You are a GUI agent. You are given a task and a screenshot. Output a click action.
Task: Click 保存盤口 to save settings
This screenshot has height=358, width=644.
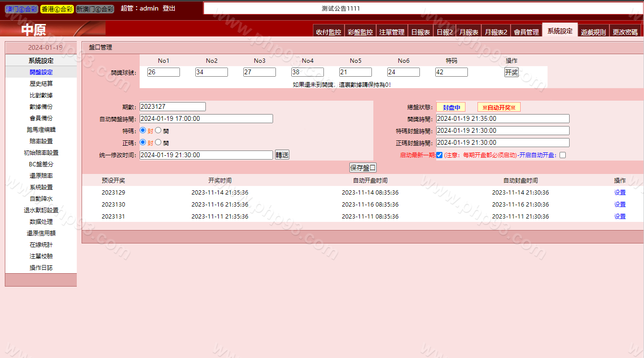363,168
